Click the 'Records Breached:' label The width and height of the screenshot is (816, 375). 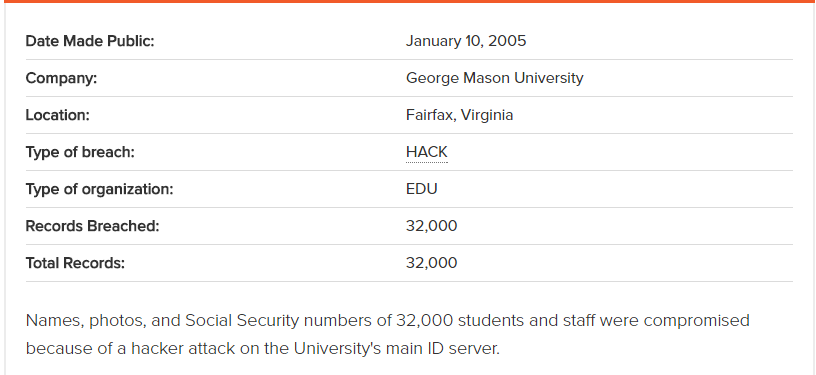92,226
